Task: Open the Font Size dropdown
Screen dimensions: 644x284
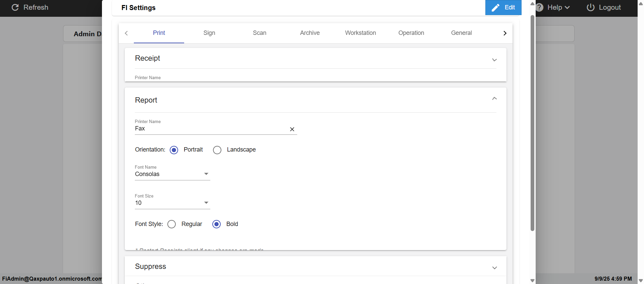Action: 206,203
